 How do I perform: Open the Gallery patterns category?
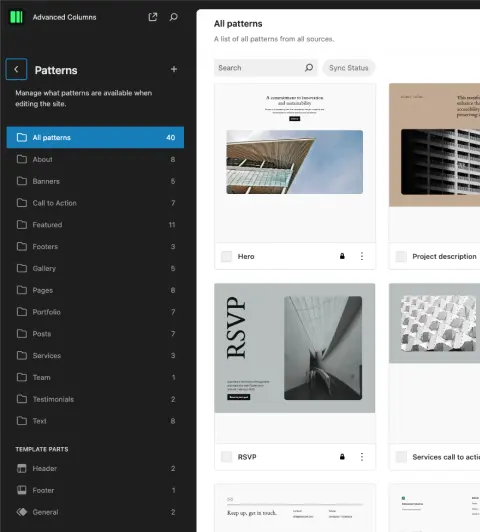(95, 268)
